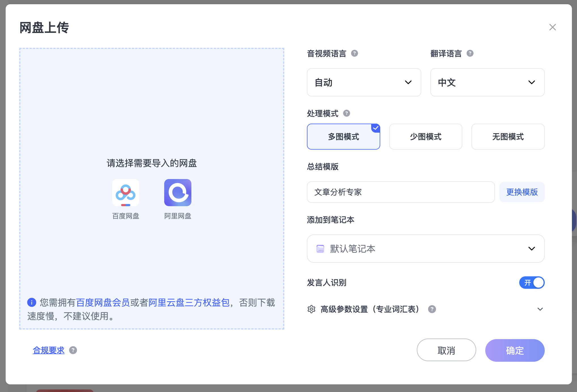Select 少图模式 processing mode

426,137
